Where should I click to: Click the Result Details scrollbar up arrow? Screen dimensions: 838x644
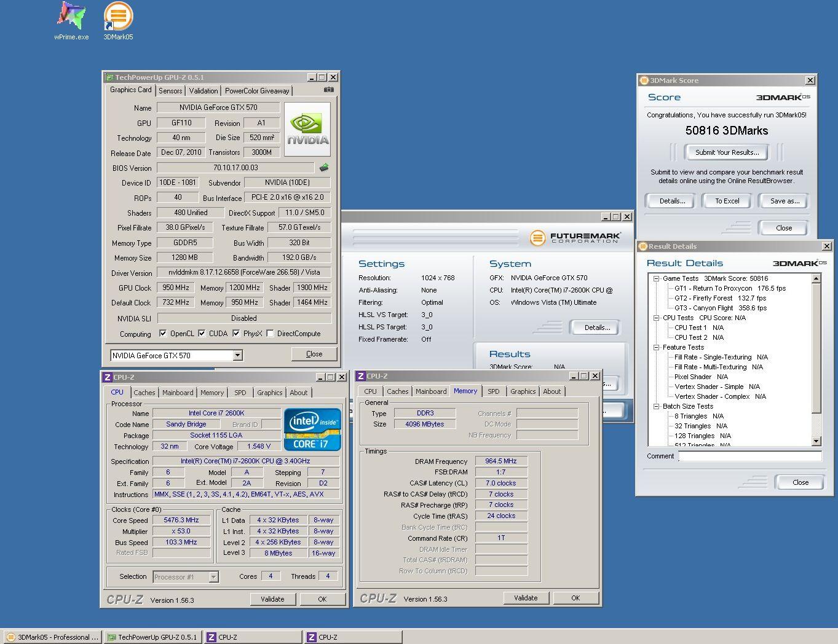(816, 278)
